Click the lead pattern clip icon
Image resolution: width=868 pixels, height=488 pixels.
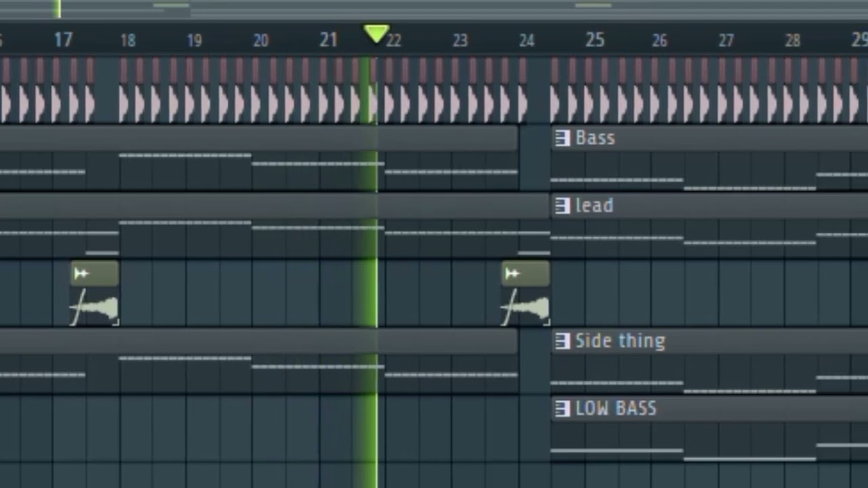pyautogui.click(x=562, y=206)
